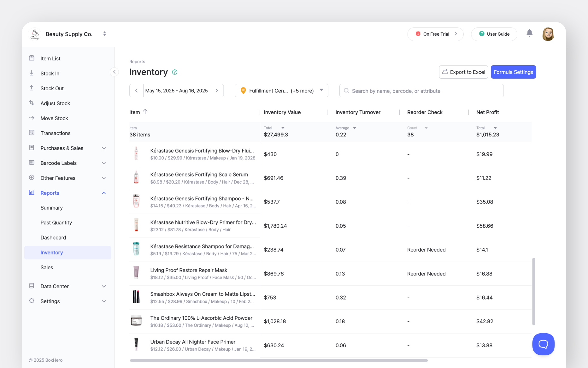Open the Summary report
The height and width of the screenshot is (368, 588).
coord(51,208)
